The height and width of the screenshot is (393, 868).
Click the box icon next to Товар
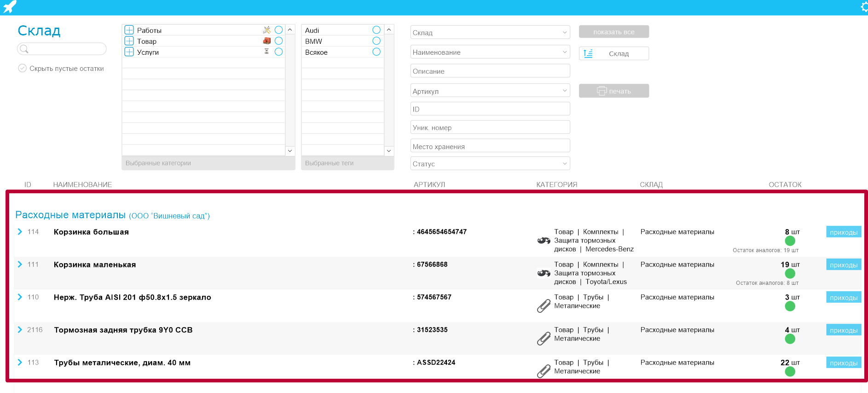point(266,41)
